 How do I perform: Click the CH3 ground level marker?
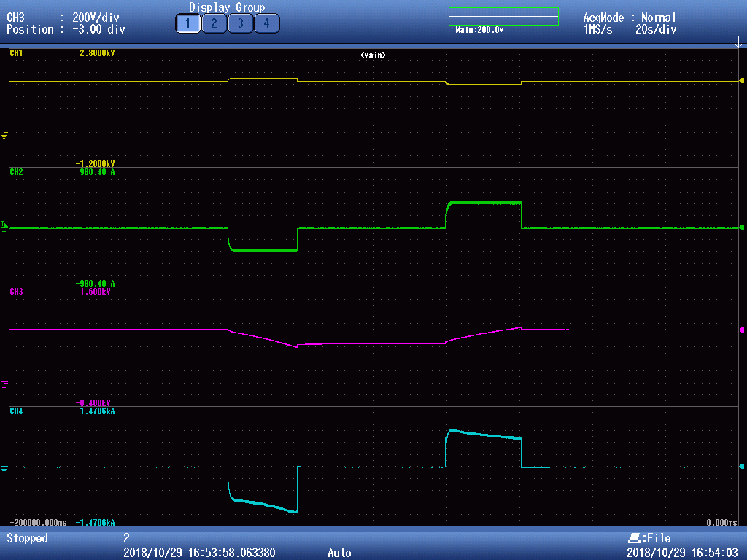5,384
